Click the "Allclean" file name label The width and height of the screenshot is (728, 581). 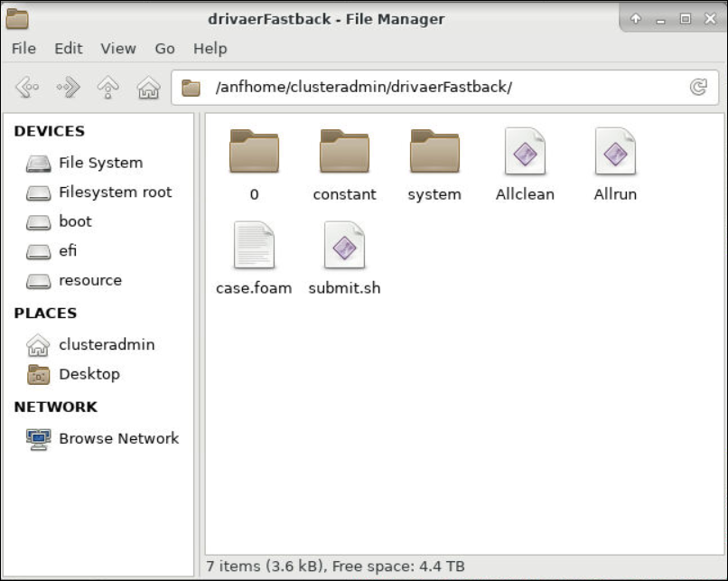click(x=525, y=194)
